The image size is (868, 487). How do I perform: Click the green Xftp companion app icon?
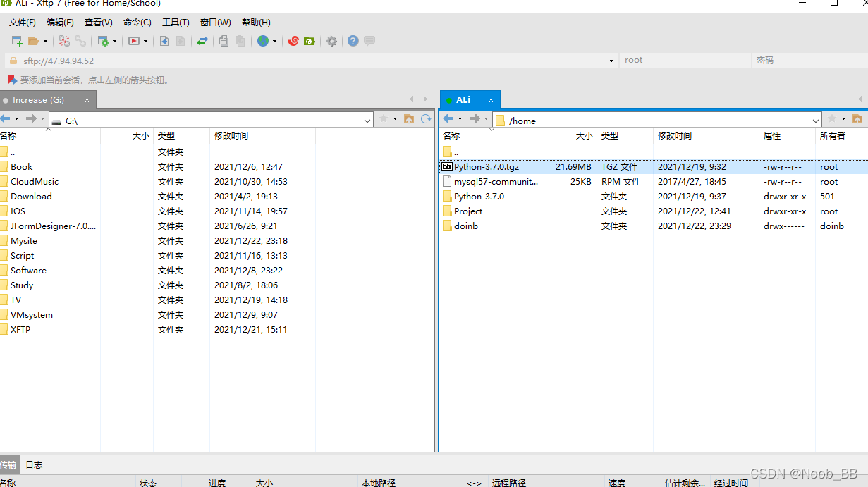pyautogui.click(x=309, y=41)
